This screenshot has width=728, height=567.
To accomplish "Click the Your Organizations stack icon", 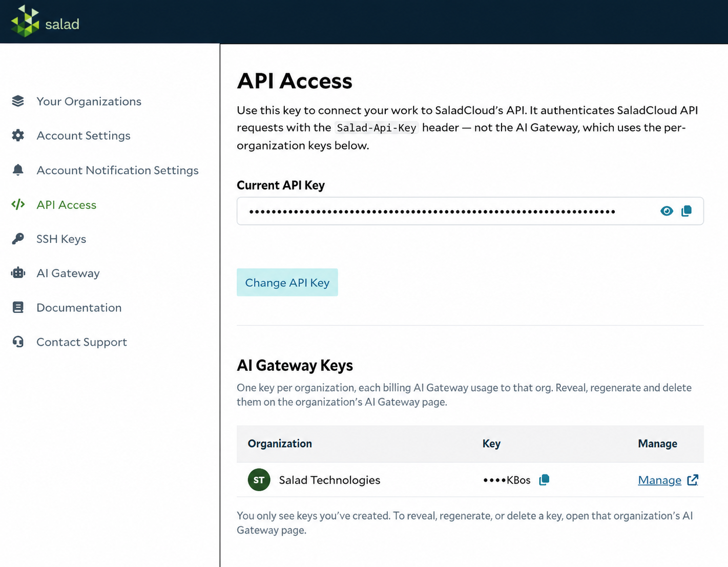I will (18, 101).
